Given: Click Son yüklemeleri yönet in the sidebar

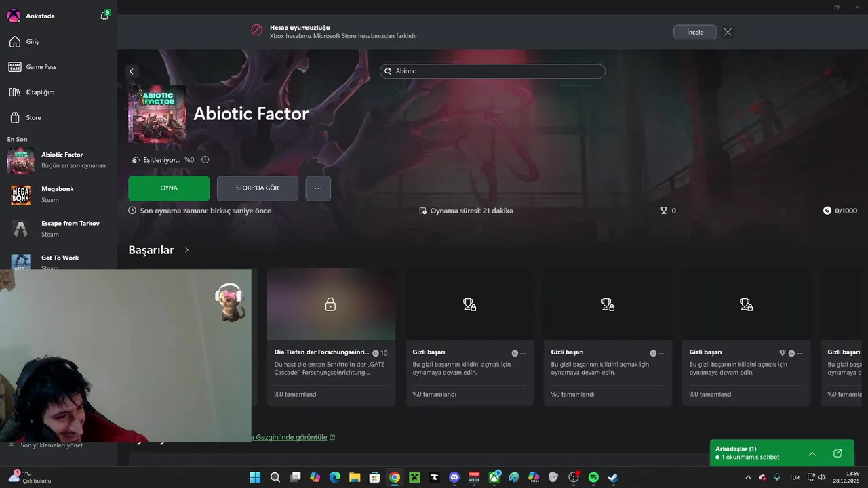Looking at the screenshot, I should click(52, 445).
